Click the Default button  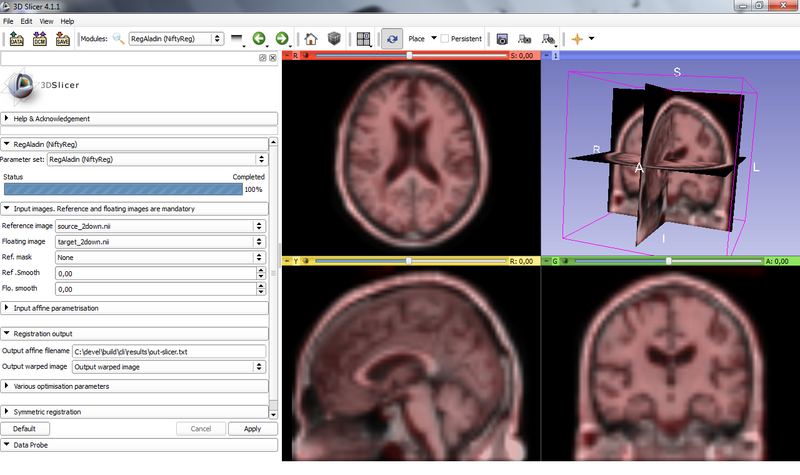25,428
